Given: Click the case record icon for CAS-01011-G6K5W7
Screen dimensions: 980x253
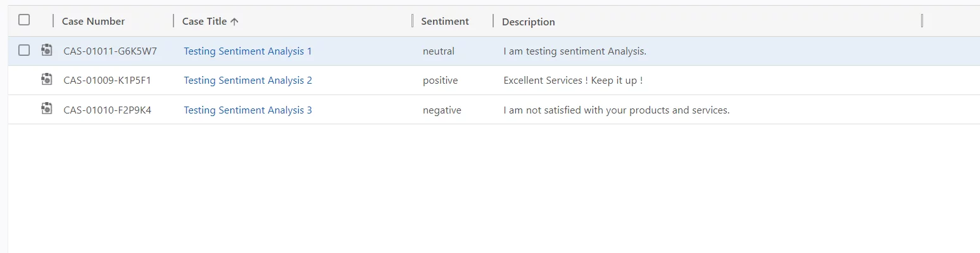Looking at the screenshot, I should pyautogui.click(x=46, y=50).
